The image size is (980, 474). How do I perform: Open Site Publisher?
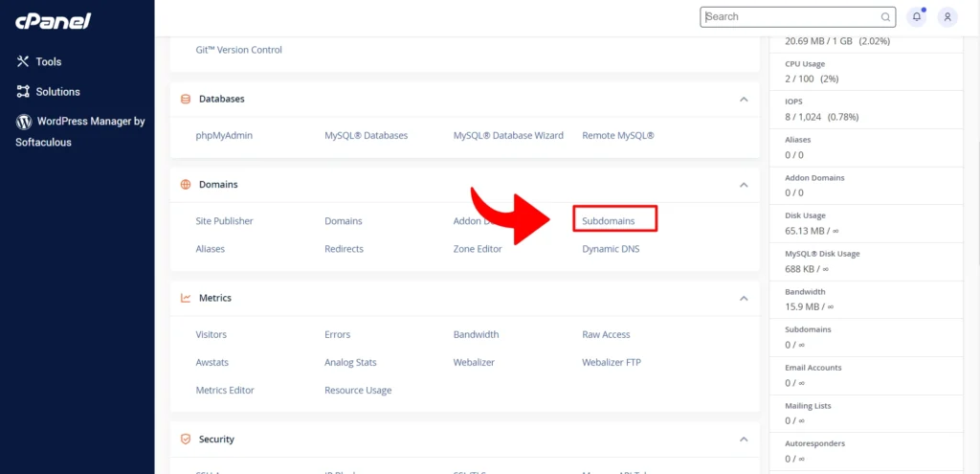tap(224, 221)
